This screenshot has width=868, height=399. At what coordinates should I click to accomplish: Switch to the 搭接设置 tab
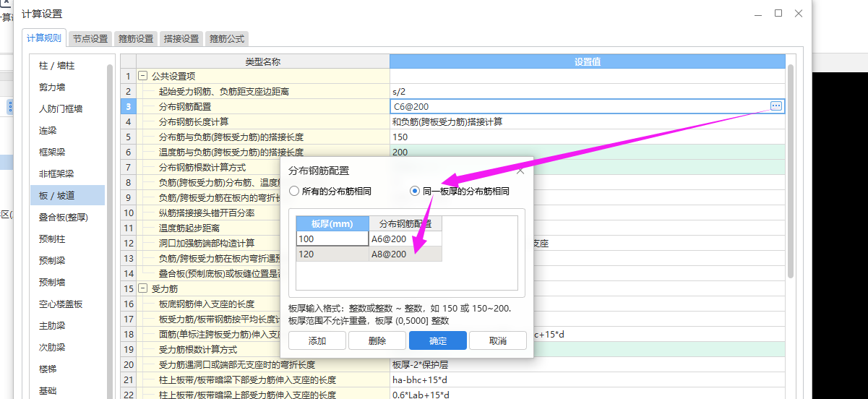tap(181, 39)
